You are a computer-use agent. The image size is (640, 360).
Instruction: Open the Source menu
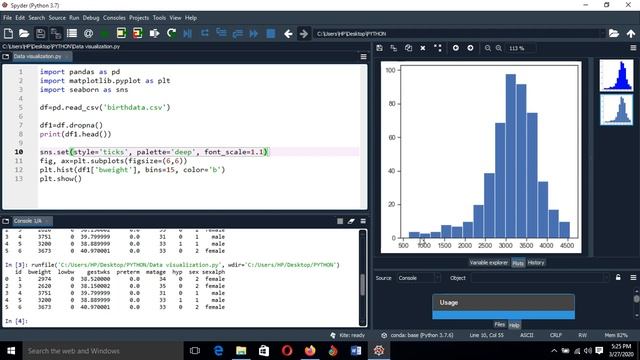[x=57, y=18]
